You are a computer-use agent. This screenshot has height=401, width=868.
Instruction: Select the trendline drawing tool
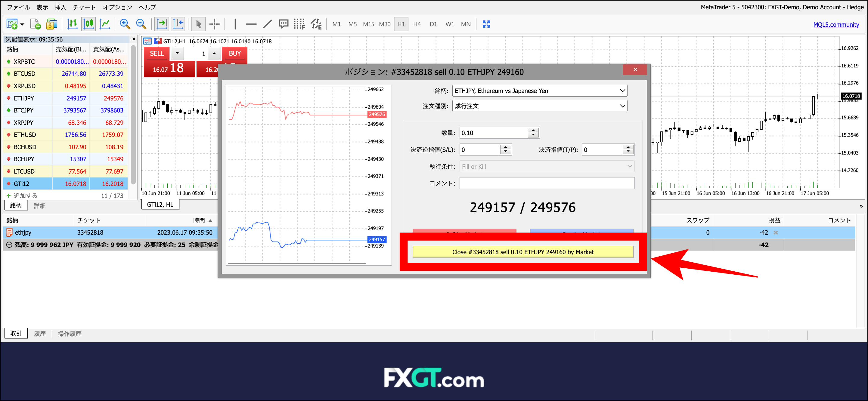(x=268, y=24)
